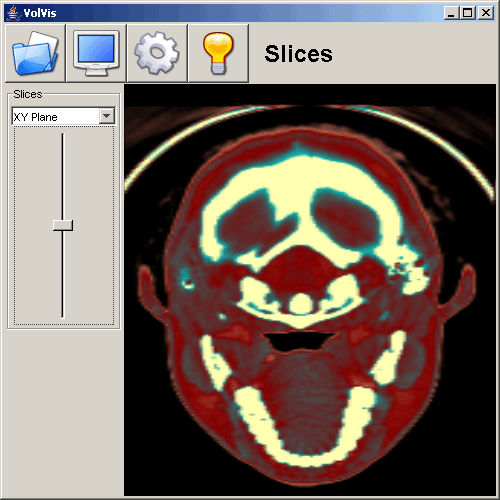Click the Slices heading text in toolbar
Image resolution: width=500 pixels, height=500 pixels.
pos(298,54)
